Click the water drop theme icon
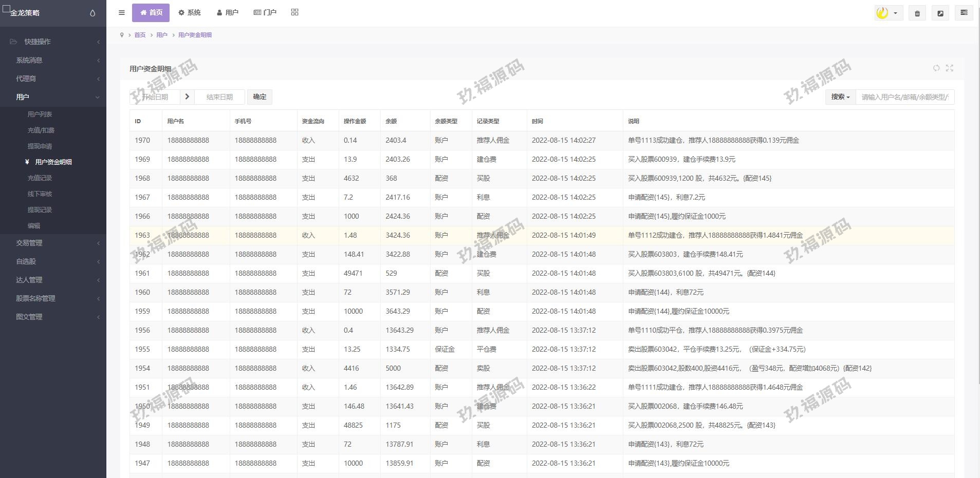The width and height of the screenshot is (980, 478). click(x=93, y=13)
